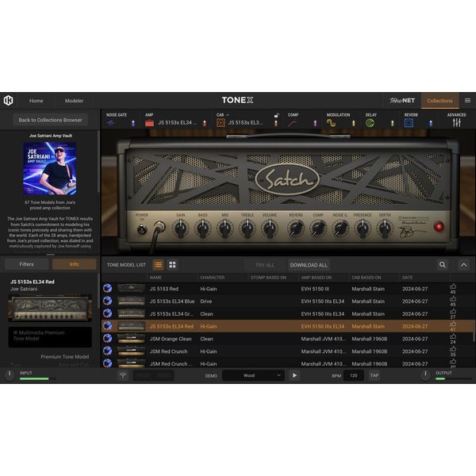Click the red Amp module icon
This screenshot has width=476, height=476.
pyautogui.click(x=149, y=123)
